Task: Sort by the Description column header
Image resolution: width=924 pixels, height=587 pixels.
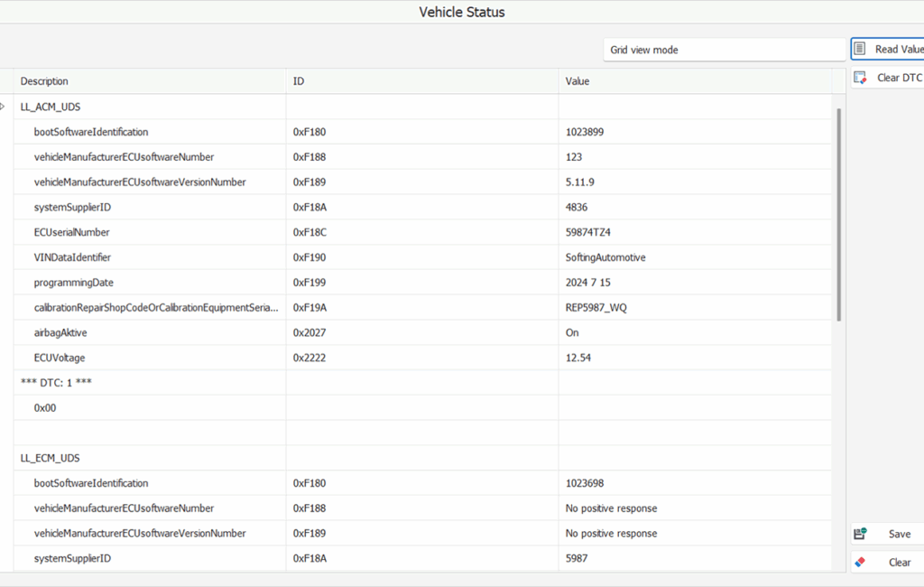Action: coord(150,81)
